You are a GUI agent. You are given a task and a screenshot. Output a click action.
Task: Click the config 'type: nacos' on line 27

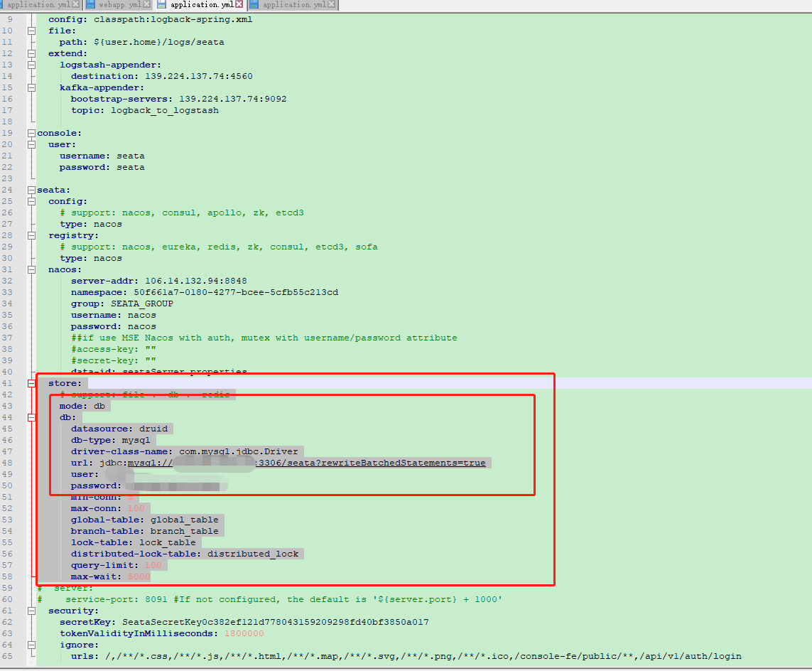tap(91, 225)
